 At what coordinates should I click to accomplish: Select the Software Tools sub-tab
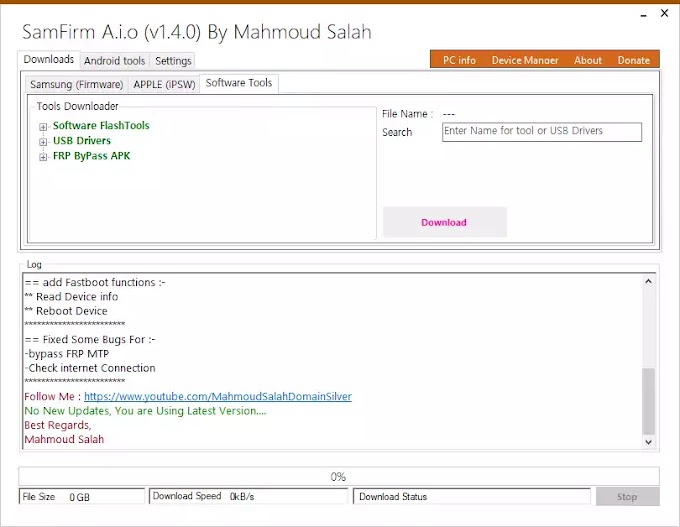(x=239, y=83)
